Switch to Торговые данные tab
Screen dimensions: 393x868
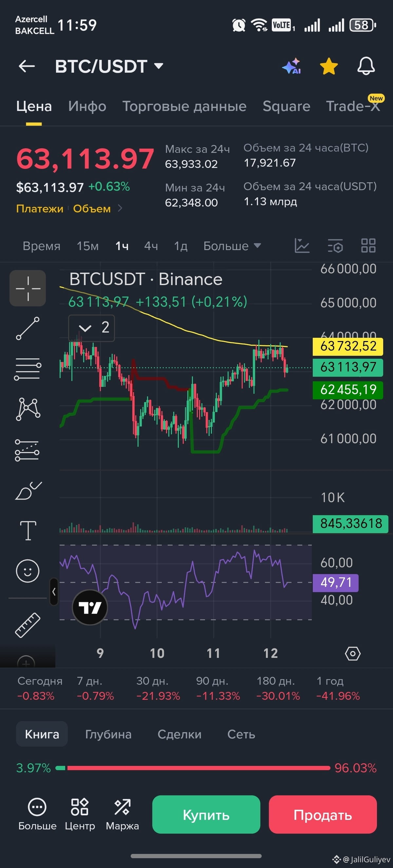click(x=184, y=106)
